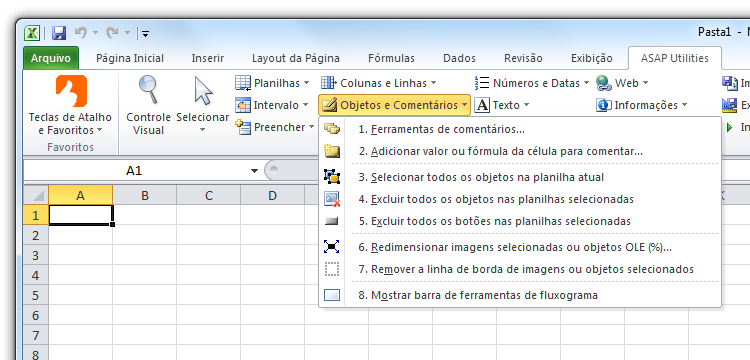The height and width of the screenshot is (360, 750).
Task: Click the selected cell A1
Action: (x=81, y=215)
